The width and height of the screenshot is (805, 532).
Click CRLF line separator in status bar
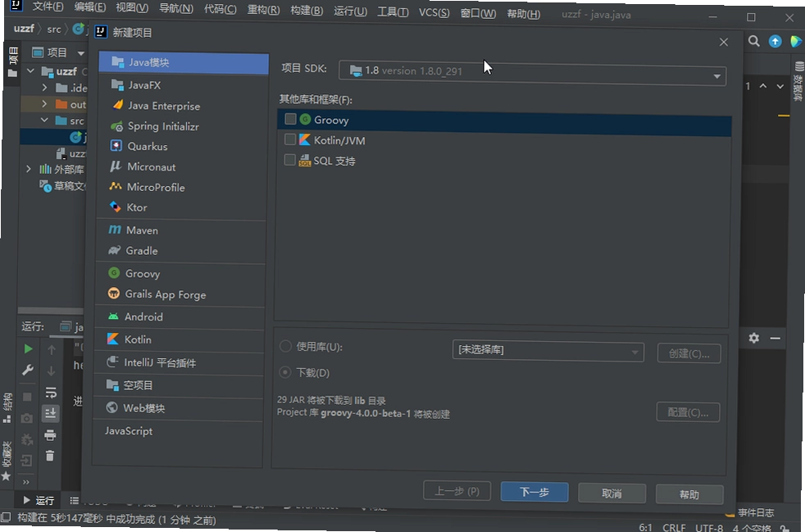pos(674,527)
